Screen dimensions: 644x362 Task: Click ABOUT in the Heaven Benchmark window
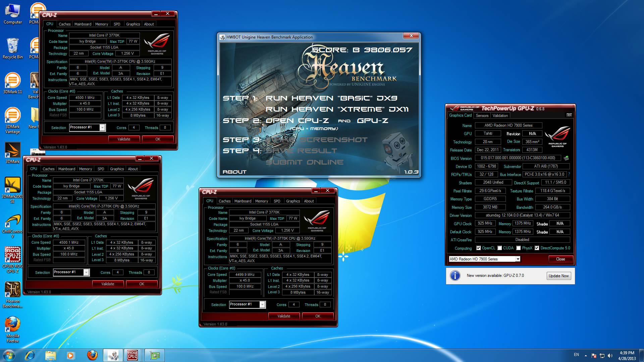[234, 172]
